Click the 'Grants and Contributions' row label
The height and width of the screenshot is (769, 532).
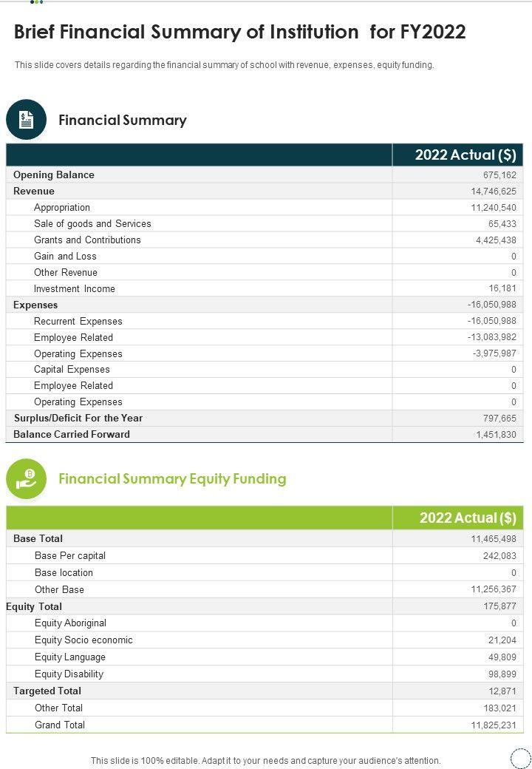coord(87,240)
